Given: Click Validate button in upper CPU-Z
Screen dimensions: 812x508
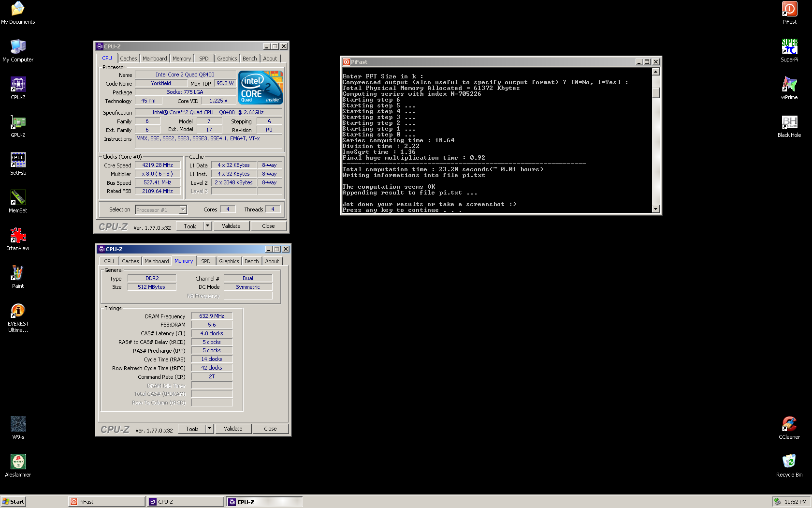Looking at the screenshot, I should click(231, 226).
